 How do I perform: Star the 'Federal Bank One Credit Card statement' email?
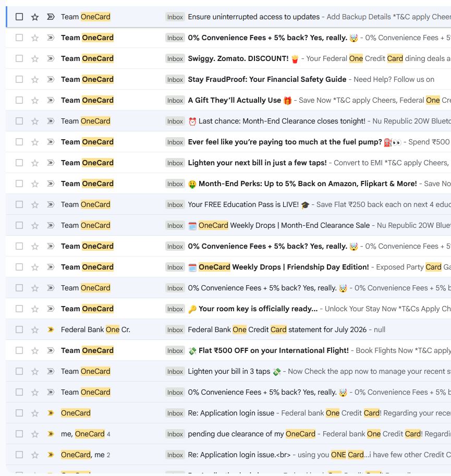click(35, 329)
